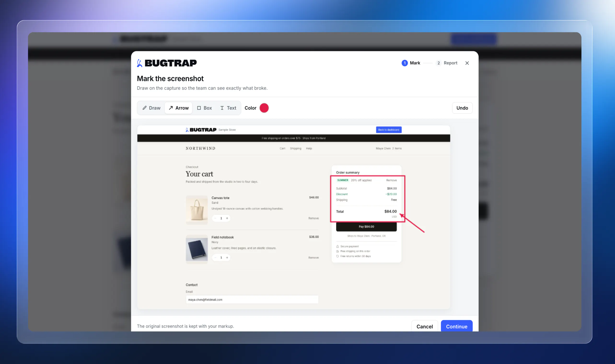Click the Pay $84.00 button in capture
The width and height of the screenshot is (615, 364).
[x=366, y=227]
